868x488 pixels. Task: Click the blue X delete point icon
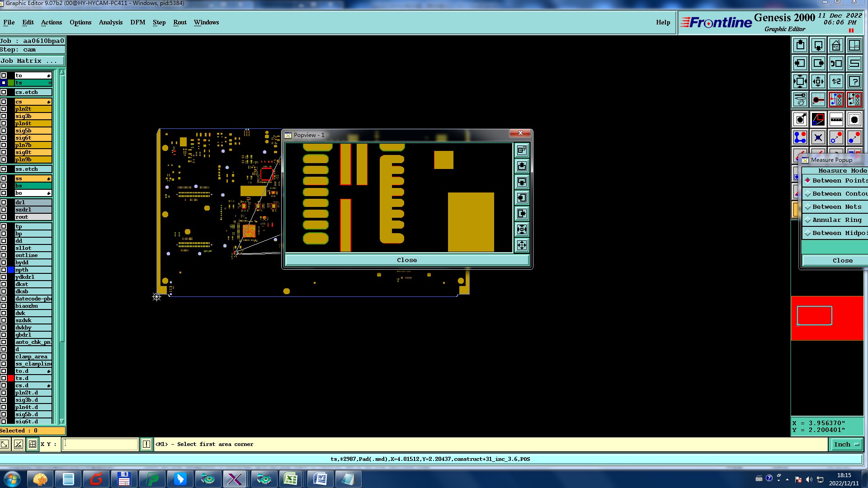pos(818,137)
